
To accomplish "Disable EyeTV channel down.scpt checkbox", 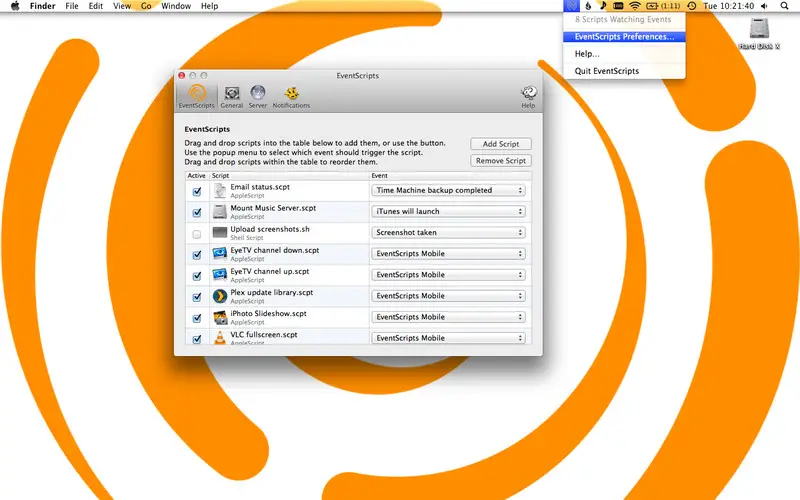I will tap(197, 255).
